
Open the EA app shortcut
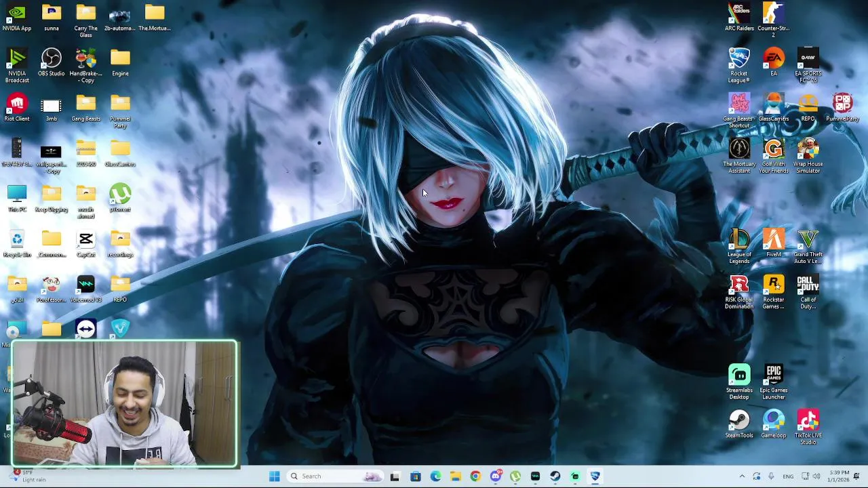(x=774, y=63)
